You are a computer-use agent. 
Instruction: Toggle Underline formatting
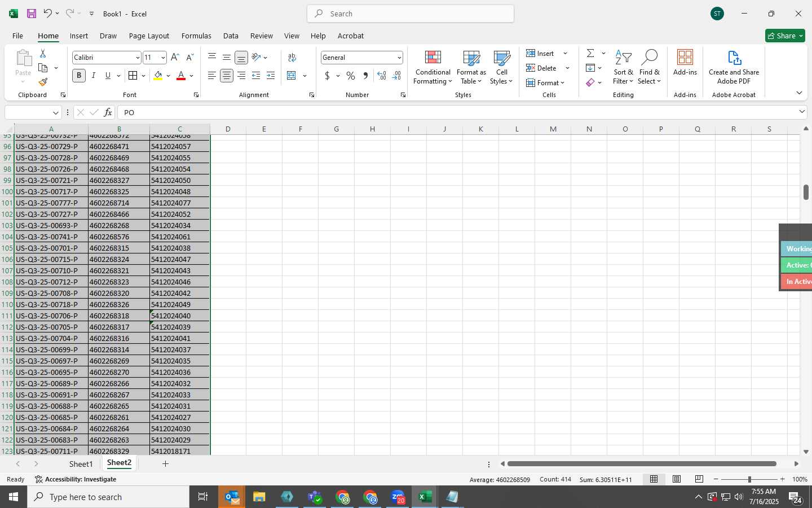(x=108, y=76)
